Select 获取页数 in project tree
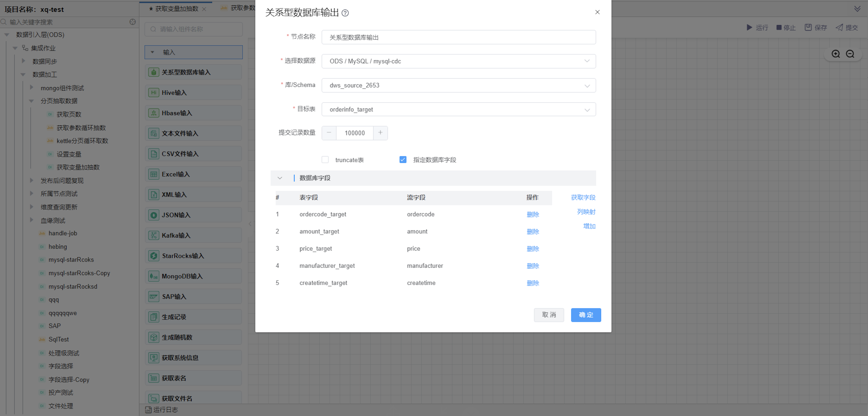868x416 pixels. [69, 114]
